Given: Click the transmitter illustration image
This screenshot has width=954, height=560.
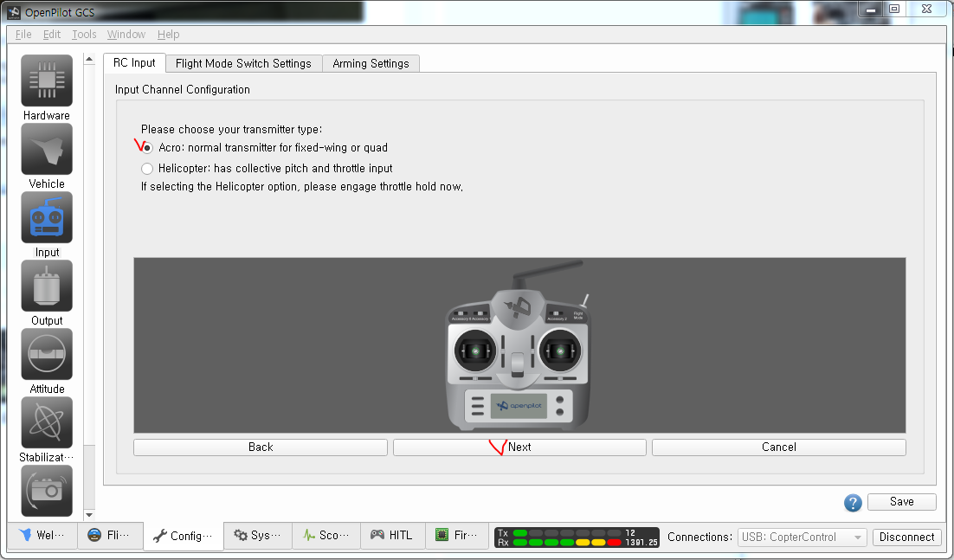Looking at the screenshot, I should 519,346.
